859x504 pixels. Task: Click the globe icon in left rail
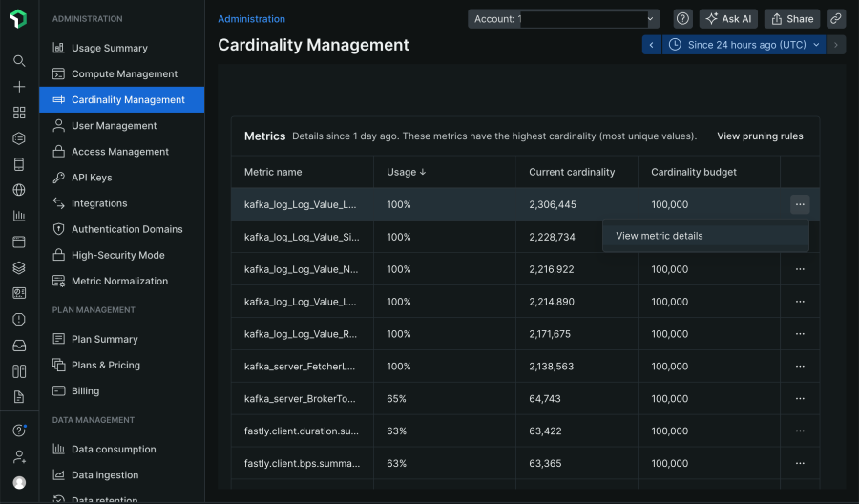(x=19, y=190)
